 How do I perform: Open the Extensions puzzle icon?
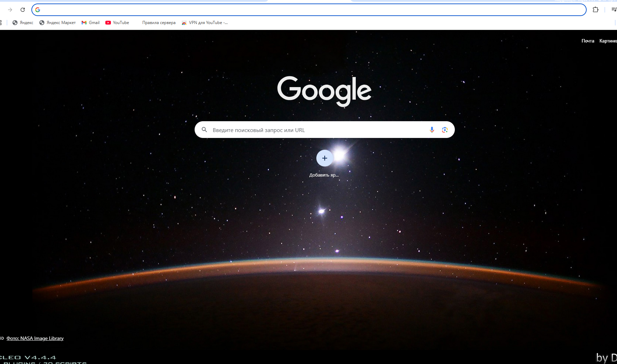(x=595, y=10)
